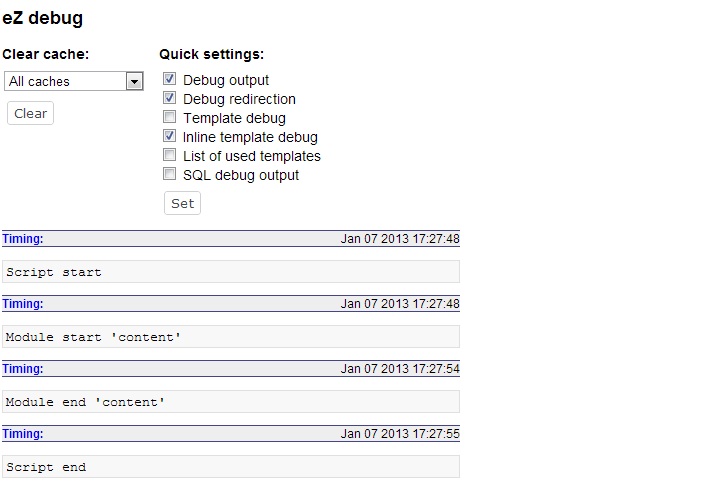Click the first Timing heading

tap(23, 239)
